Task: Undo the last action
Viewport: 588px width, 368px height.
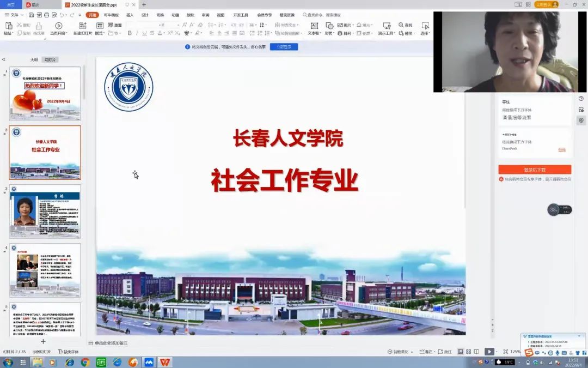Action: click(62, 15)
